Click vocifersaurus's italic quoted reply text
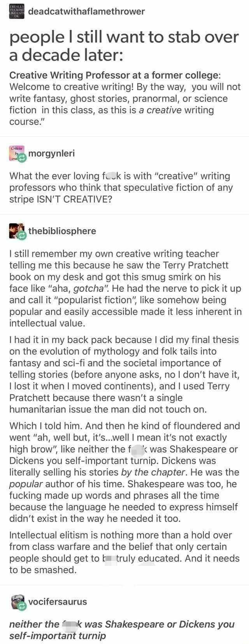 point(121,630)
